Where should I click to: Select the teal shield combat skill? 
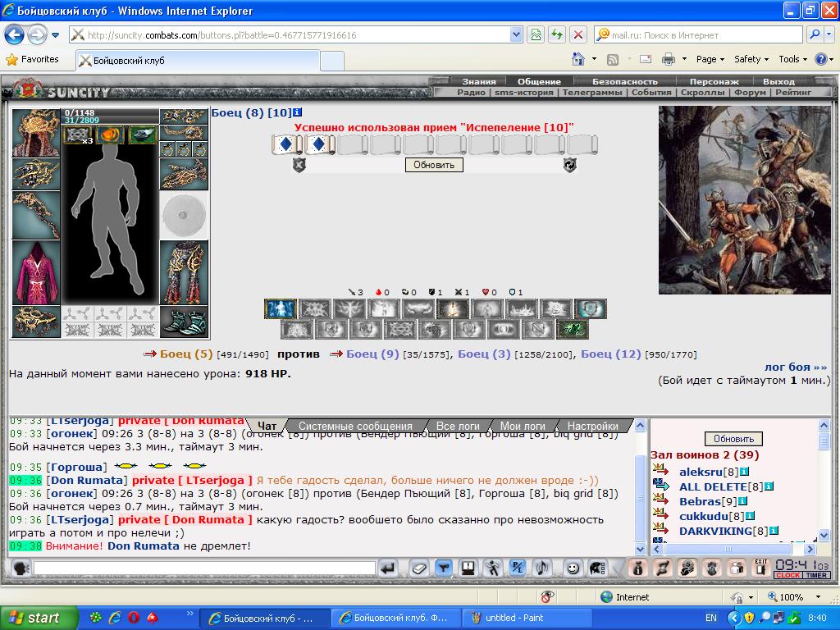(591, 309)
